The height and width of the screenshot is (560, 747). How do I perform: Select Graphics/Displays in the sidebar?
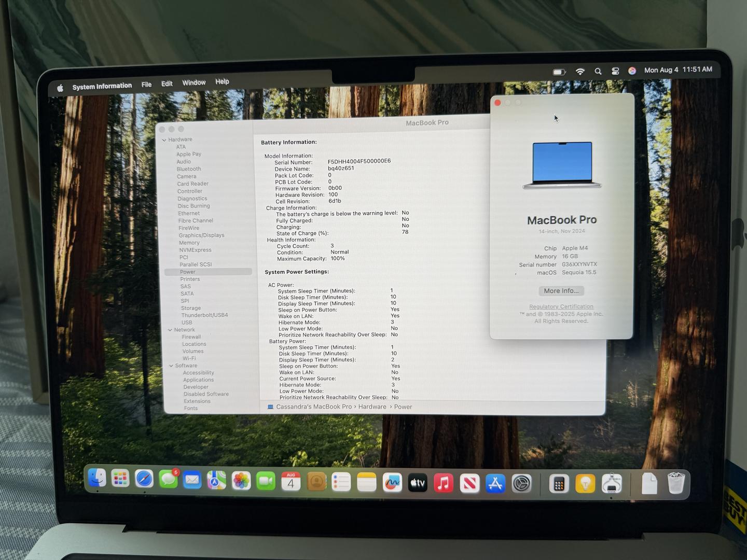pyautogui.click(x=202, y=235)
